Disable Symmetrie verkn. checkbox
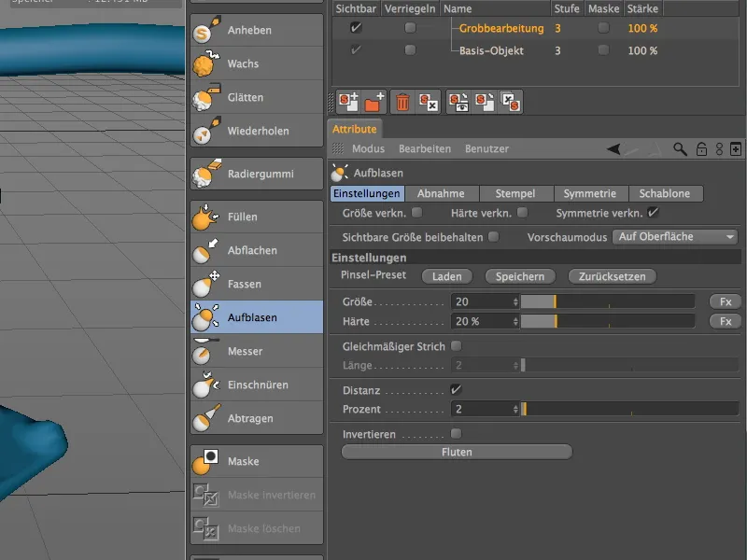 653,212
